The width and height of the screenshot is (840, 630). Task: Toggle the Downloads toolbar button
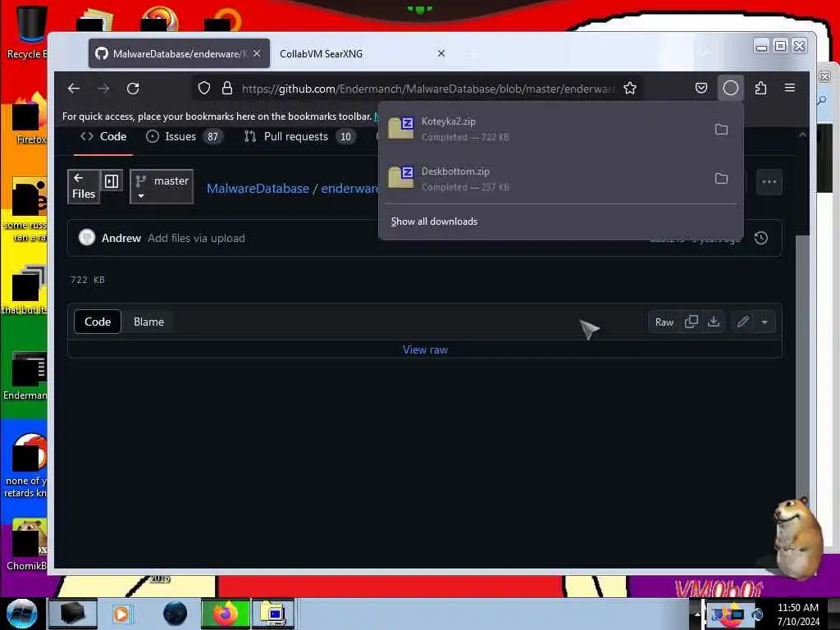(x=731, y=88)
